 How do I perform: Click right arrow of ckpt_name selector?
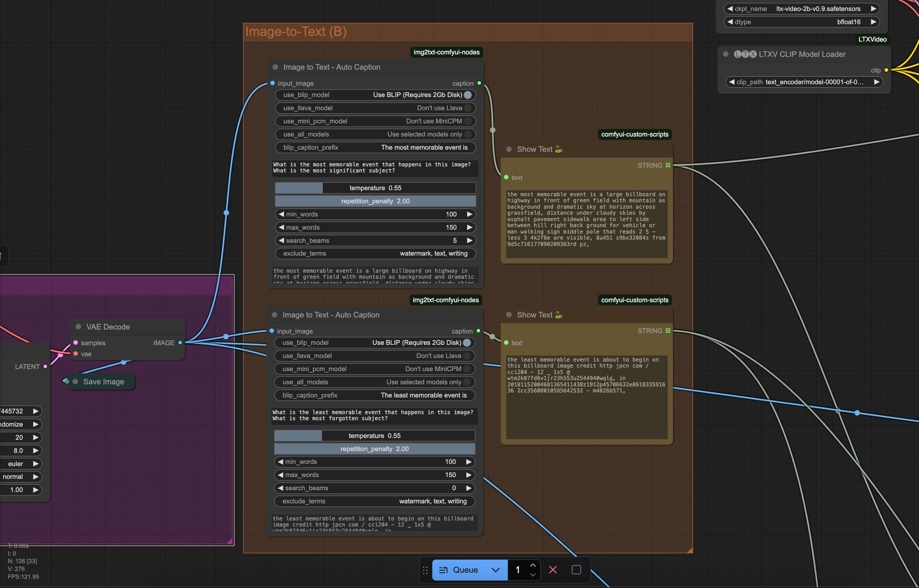[x=873, y=9]
